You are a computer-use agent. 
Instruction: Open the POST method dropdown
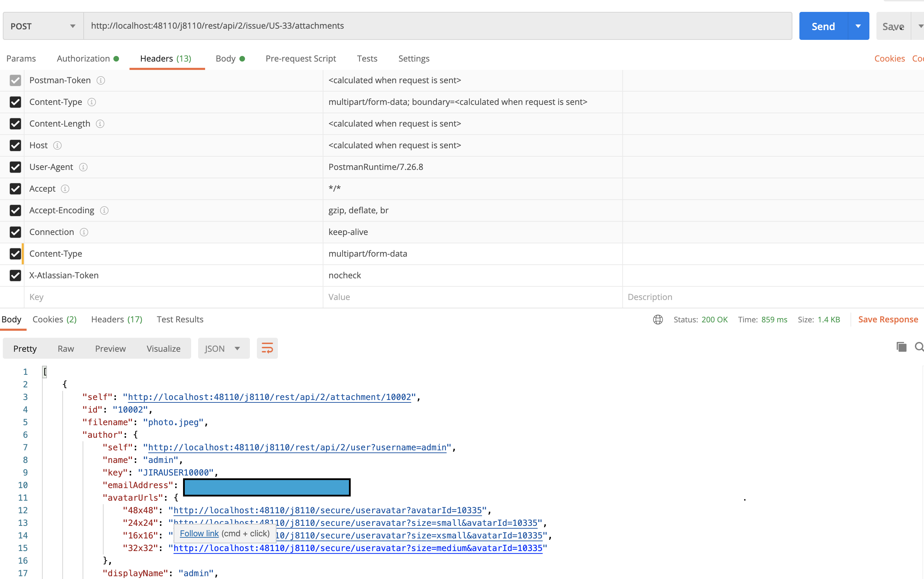click(x=43, y=26)
